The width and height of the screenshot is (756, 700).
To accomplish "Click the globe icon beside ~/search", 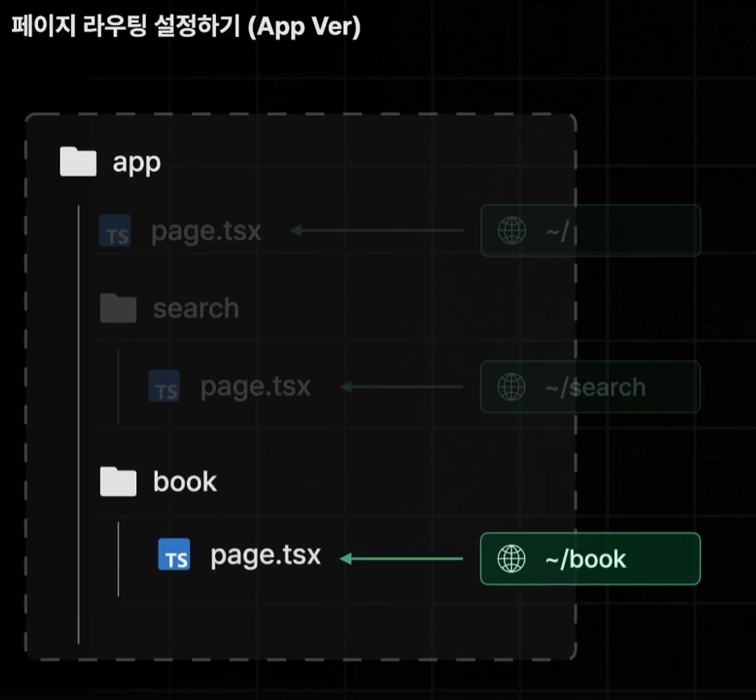I will tap(512, 386).
